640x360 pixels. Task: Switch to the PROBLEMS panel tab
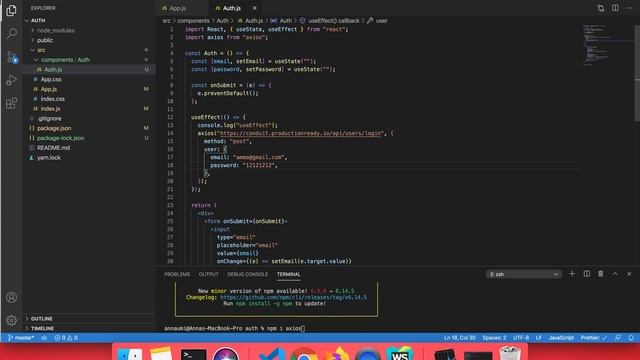tap(177, 274)
